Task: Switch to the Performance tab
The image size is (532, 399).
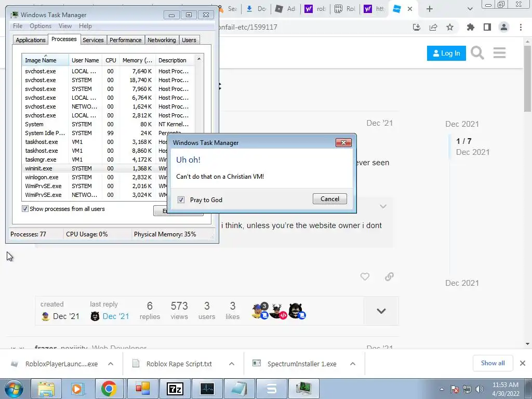Action: [x=126, y=40]
